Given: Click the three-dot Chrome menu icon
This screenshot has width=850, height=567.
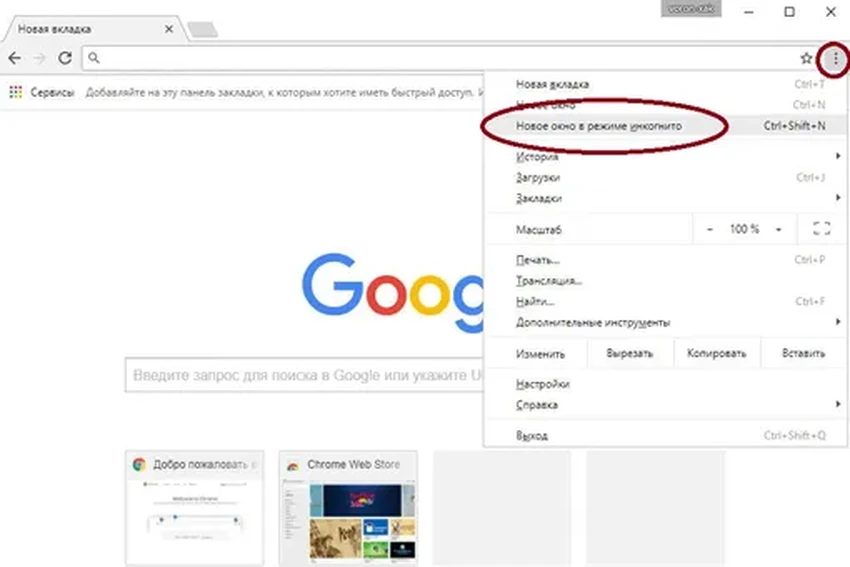Looking at the screenshot, I should click(835, 58).
